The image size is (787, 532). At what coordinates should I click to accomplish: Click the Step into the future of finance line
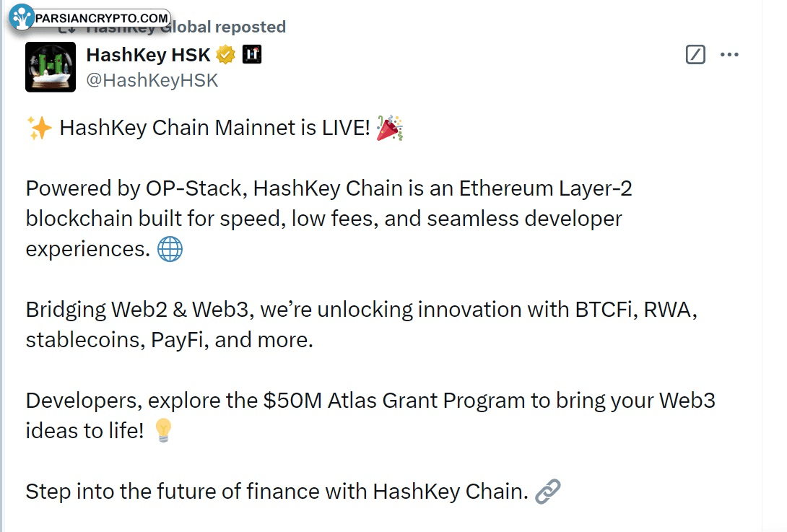tap(276, 492)
